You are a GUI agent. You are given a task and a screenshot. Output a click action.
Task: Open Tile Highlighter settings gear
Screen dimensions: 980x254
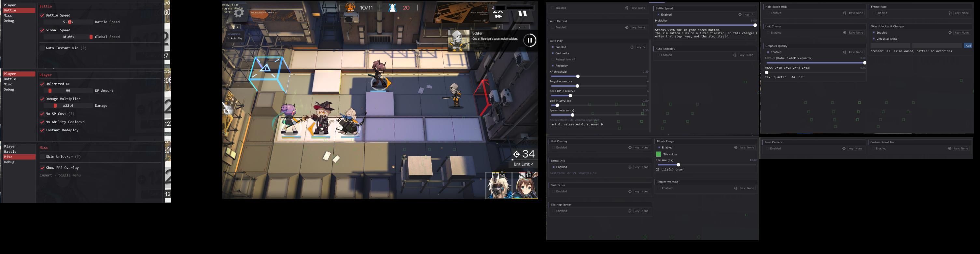tap(630, 211)
